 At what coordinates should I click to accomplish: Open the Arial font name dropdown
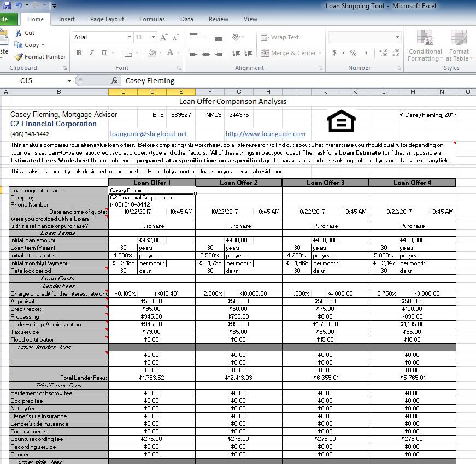point(130,37)
